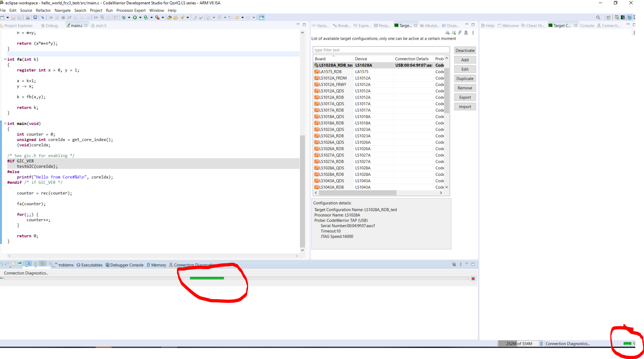
Task: Click the target configuration filter text field
Action: pos(381,50)
